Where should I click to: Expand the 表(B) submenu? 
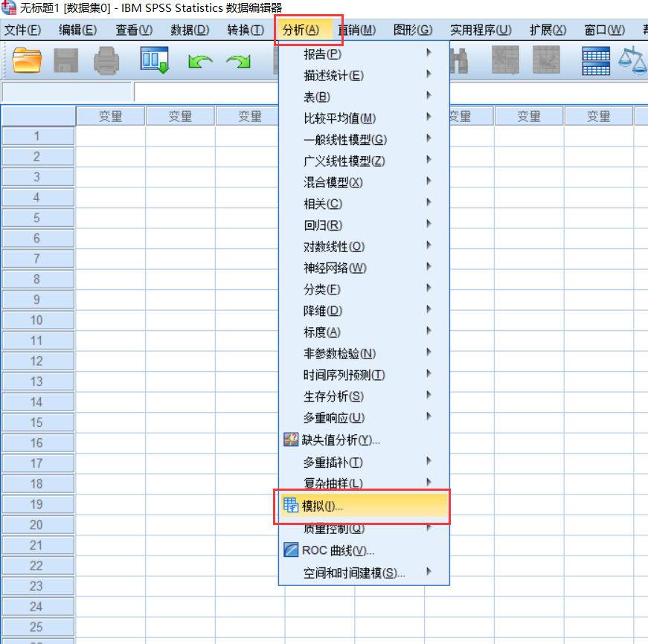click(364, 97)
